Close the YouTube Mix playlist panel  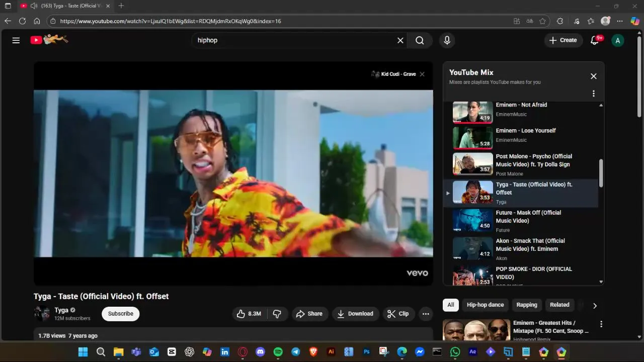(594, 76)
